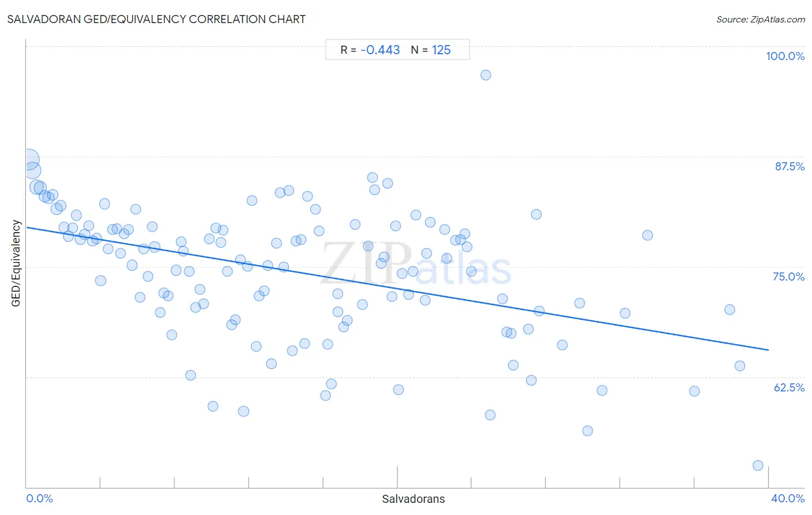Select the highest outlier point near 100%
Viewport: 812px width, 515px height.
point(486,75)
